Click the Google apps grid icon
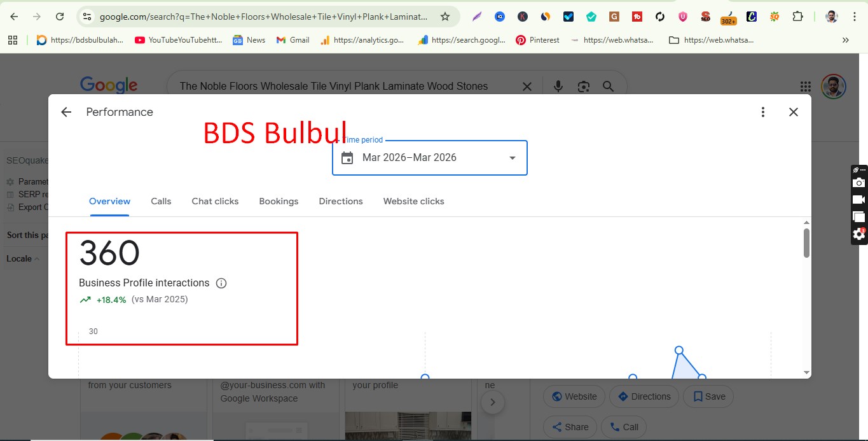868x441 pixels. [805, 86]
